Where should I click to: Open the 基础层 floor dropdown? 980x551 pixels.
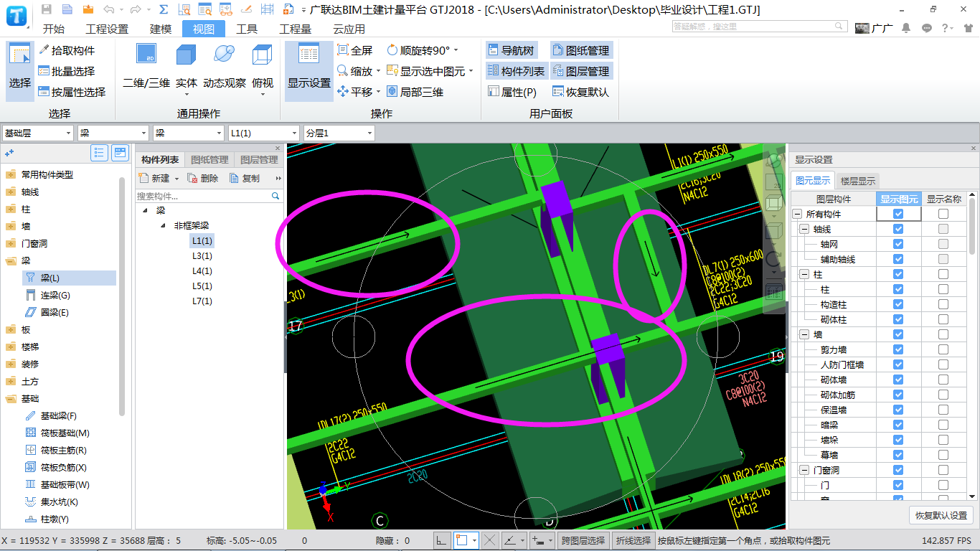(x=38, y=133)
